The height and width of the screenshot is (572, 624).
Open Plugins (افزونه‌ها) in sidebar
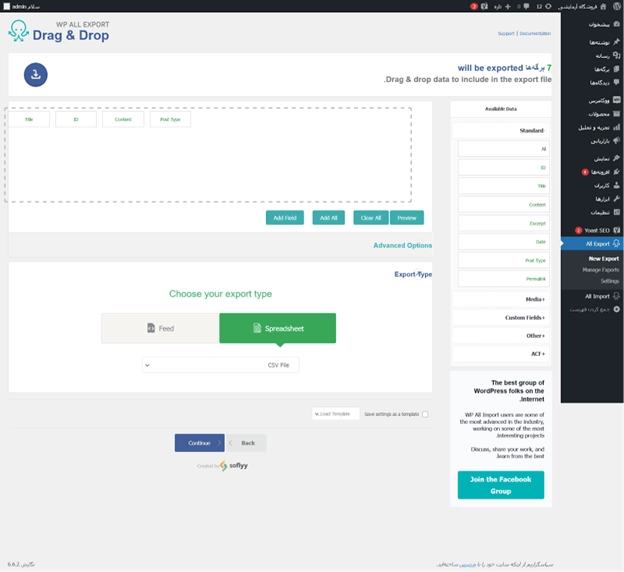coord(604,172)
